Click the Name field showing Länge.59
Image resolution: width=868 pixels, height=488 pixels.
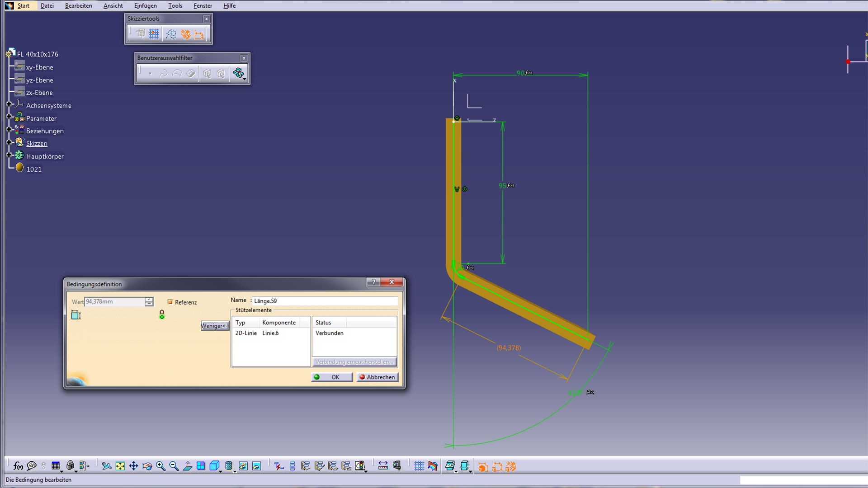click(x=325, y=301)
